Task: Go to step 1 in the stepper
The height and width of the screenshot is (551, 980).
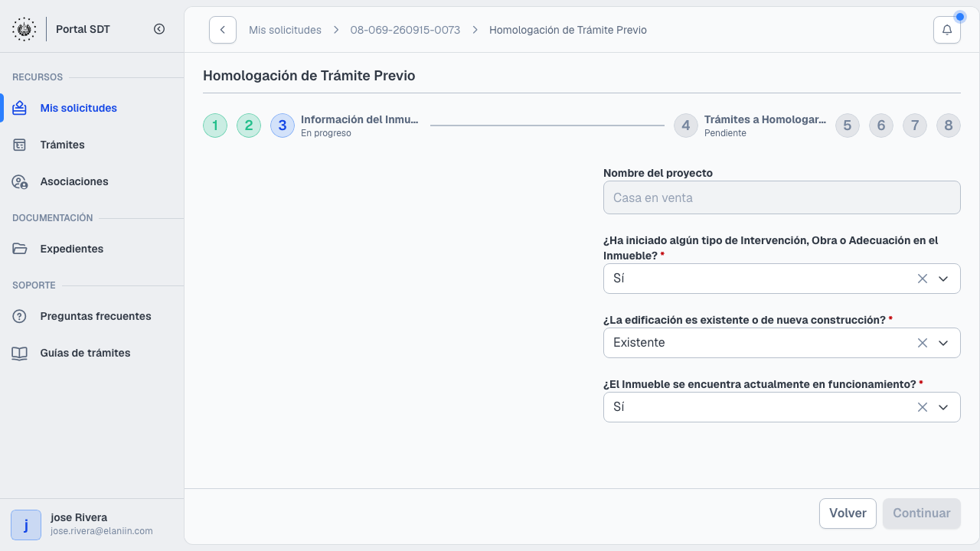Action: coord(215,126)
